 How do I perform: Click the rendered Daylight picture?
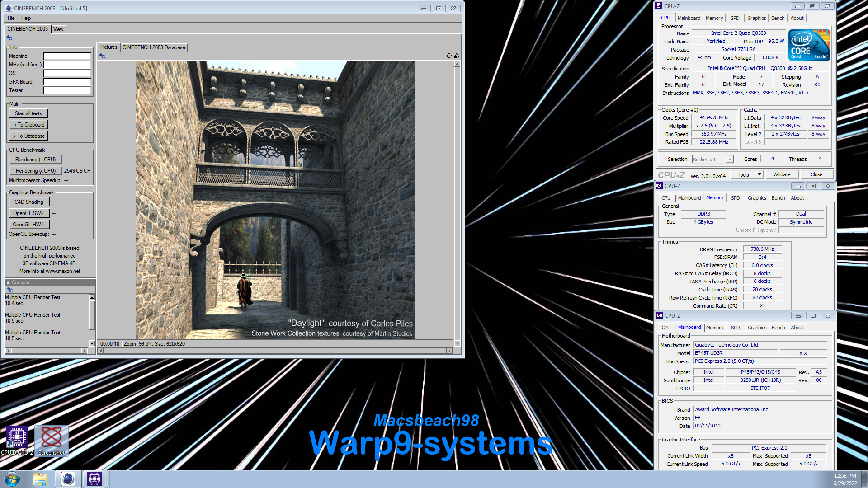point(275,200)
